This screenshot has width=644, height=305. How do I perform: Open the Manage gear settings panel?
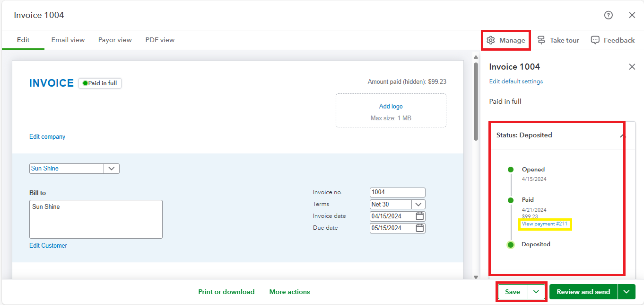[x=506, y=40]
